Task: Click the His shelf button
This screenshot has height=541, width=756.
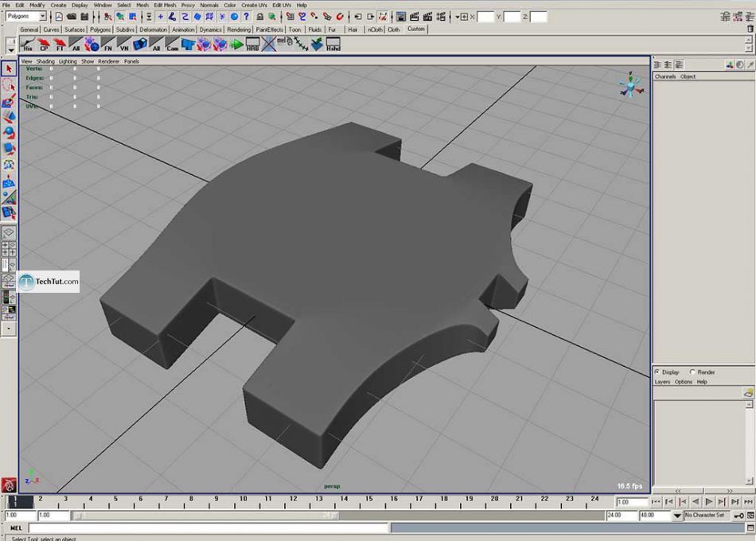Action: pos(28,45)
